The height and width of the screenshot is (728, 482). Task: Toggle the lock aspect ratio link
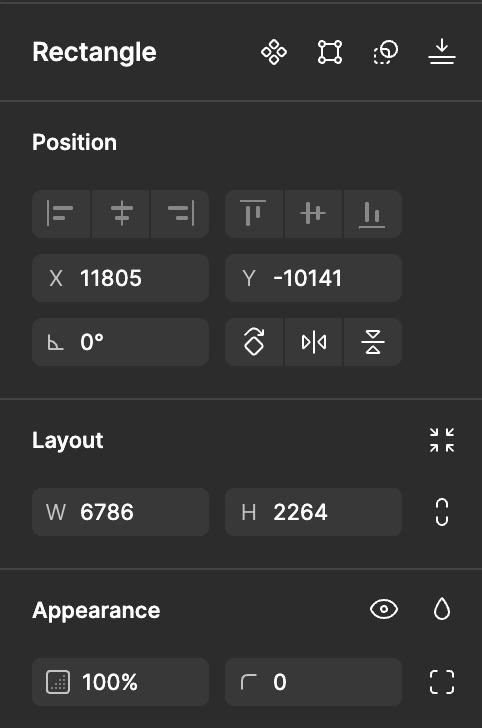(x=442, y=512)
